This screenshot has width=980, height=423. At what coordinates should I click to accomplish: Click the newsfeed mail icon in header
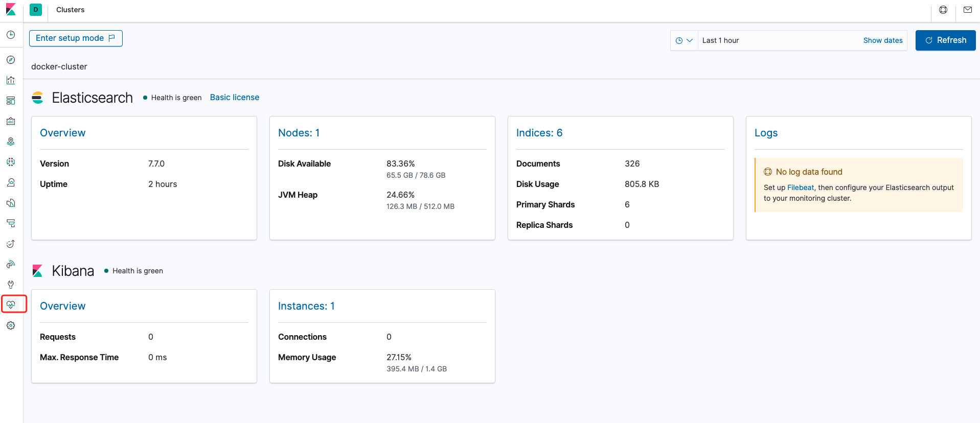pyautogui.click(x=968, y=10)
